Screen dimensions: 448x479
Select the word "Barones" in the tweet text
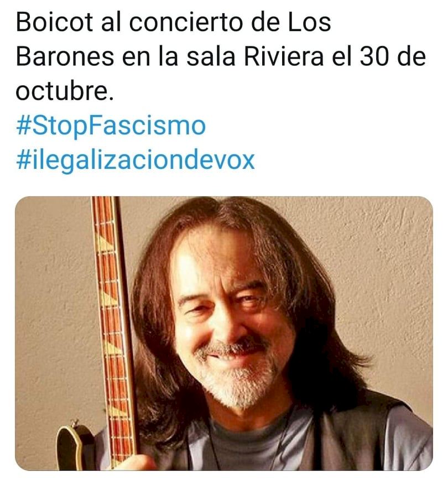(65, 57)
